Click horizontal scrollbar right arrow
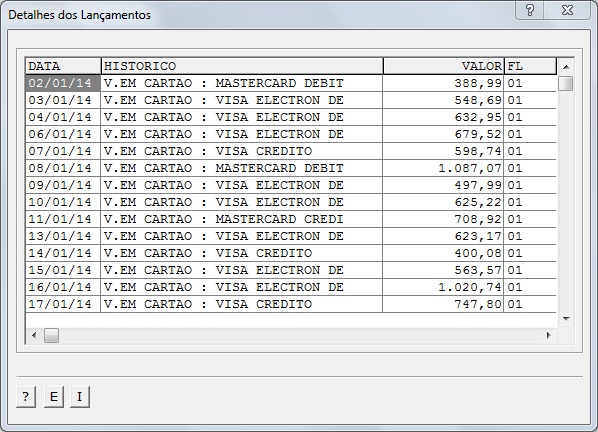The height and width of the screenshot is (432, 598). 548,336
